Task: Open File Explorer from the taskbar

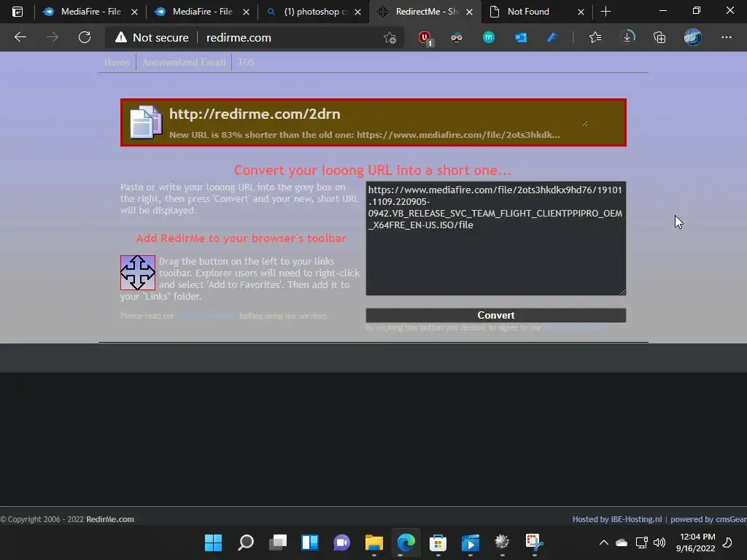Action: pyautogui.click(x=374, y=542)
